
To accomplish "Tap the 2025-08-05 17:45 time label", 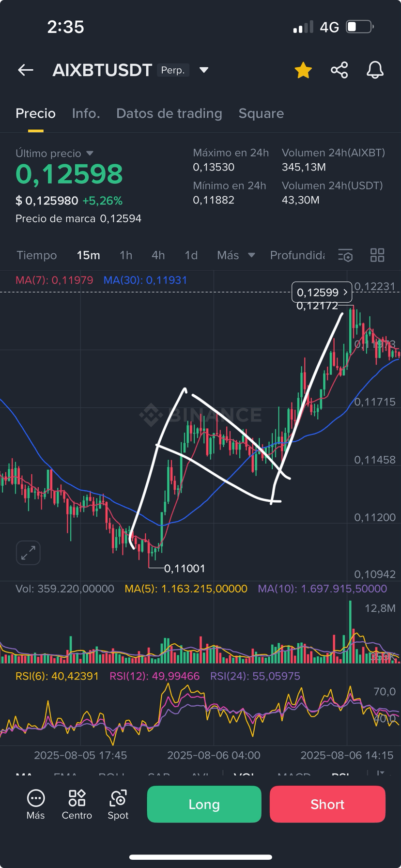I will [x=80, y=755].
